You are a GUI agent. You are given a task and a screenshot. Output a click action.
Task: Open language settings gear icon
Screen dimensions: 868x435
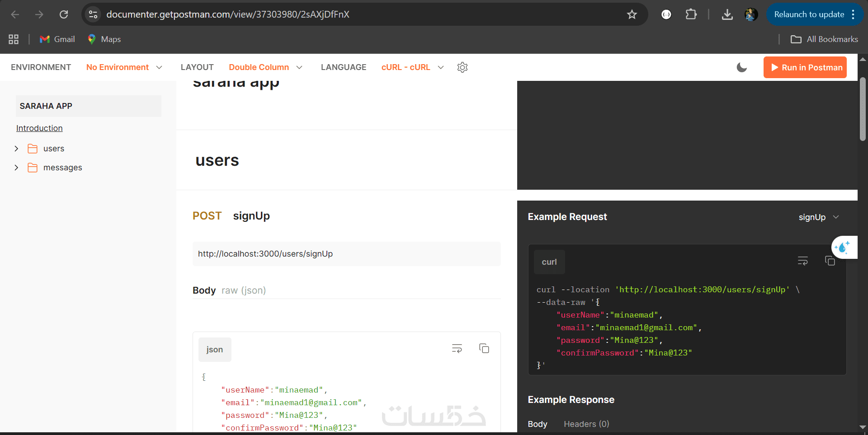click(462, 67)
